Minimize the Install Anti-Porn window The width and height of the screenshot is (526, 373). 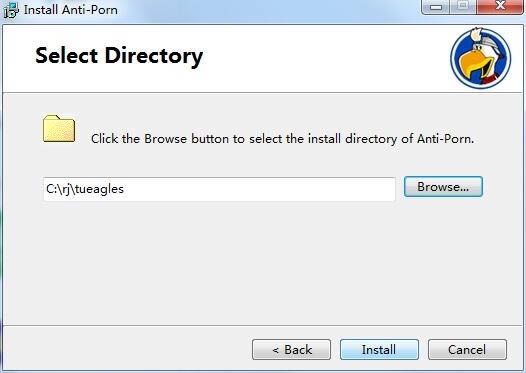click(435, 6)
